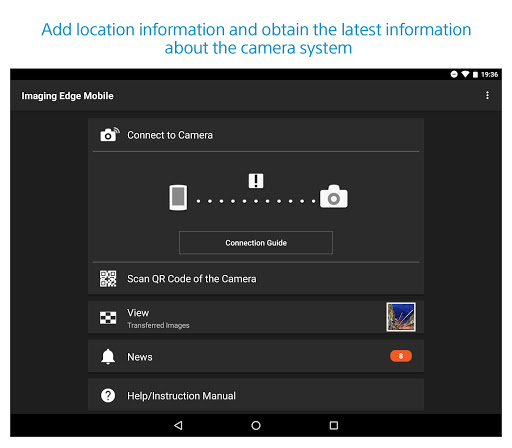Tap the Help question mark icon
The width and height of the screenshot is (512, 448).
pyautogui.click(x=108, y=396)
